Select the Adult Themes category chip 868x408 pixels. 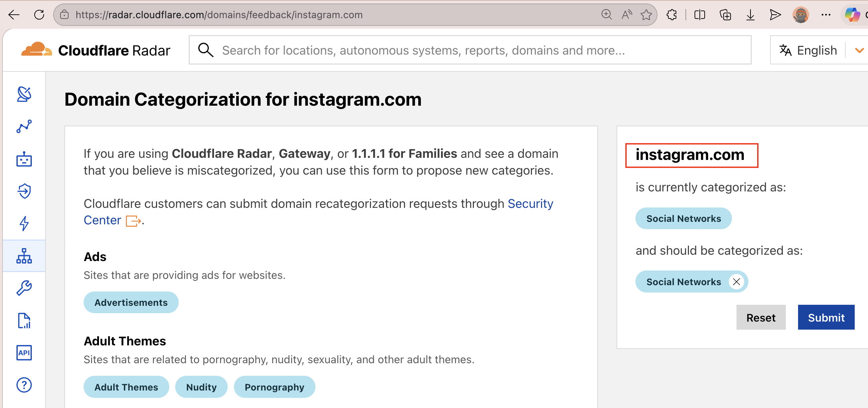point(126,387)
